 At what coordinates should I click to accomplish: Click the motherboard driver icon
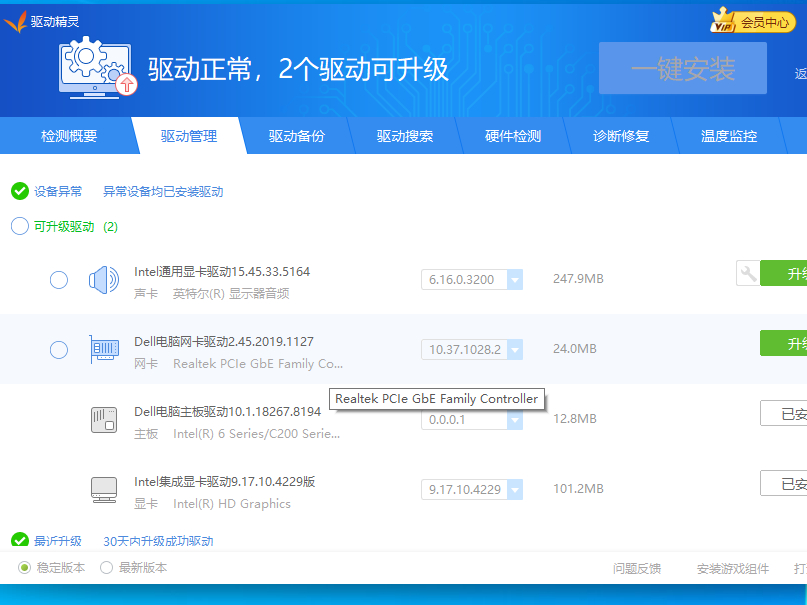point(104,420)
